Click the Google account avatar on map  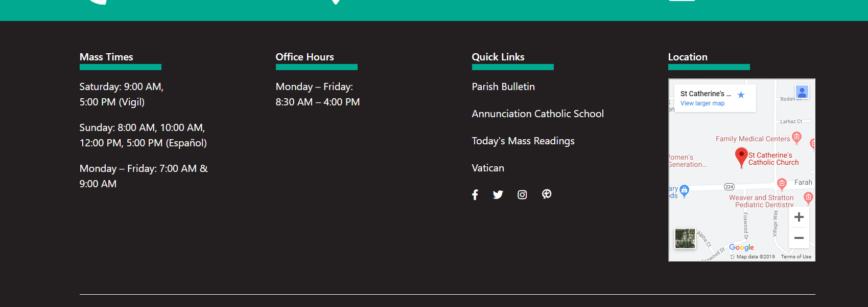802,92
